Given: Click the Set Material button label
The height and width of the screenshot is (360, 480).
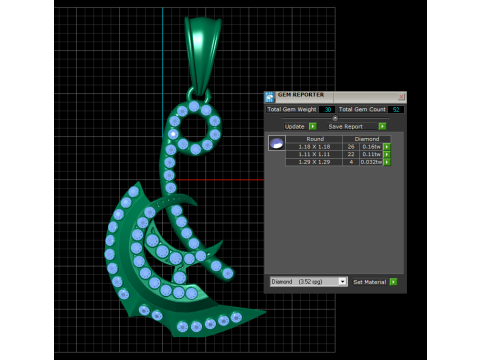Looking at the screenshot, I should [x=370, y=282].
